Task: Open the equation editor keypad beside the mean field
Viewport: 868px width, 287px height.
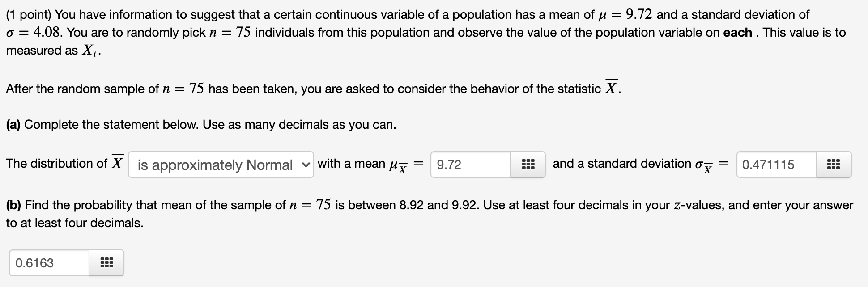Action: [x=528, y=165]
